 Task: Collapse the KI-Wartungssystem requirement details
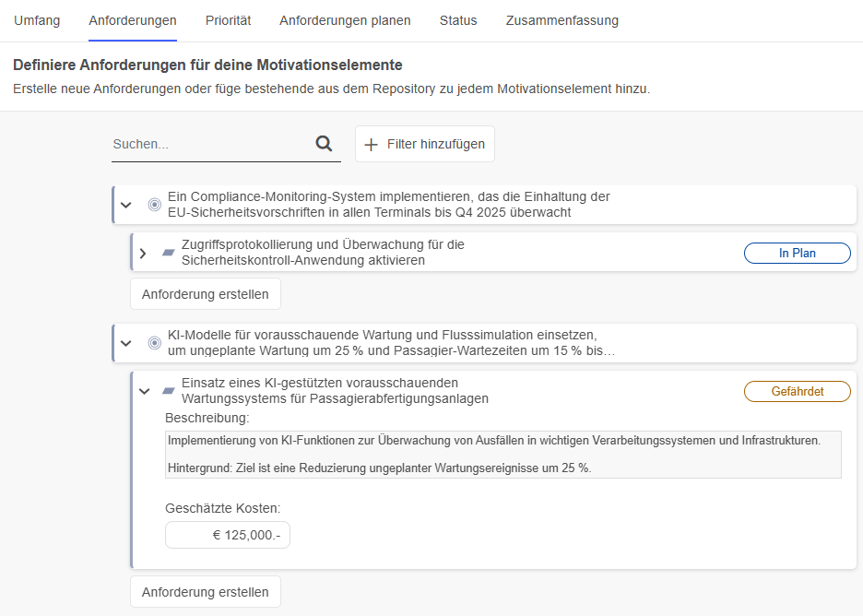point(144,391)
